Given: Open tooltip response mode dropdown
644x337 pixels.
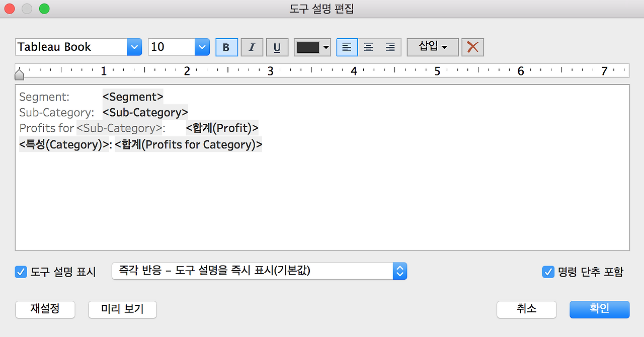Looking at the screenshot, I should click(x=259, y=271).
